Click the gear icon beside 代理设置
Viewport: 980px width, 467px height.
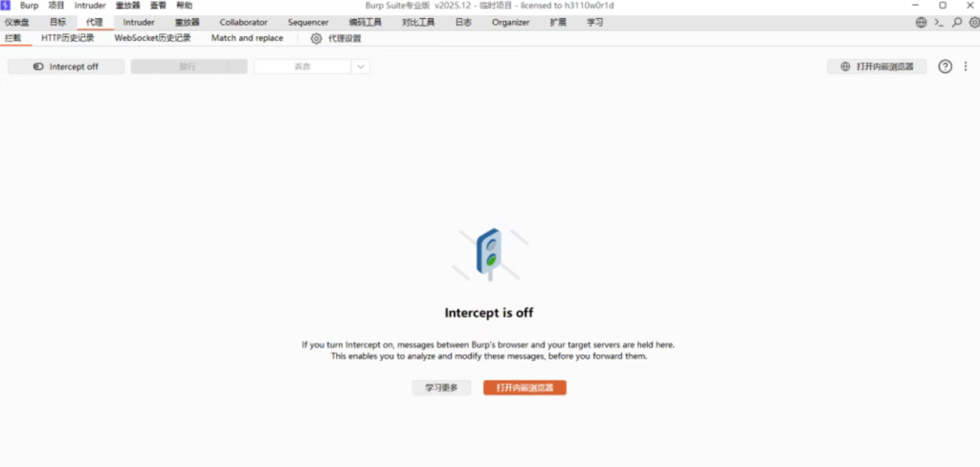pyautogui.click(x=316, y=38)
